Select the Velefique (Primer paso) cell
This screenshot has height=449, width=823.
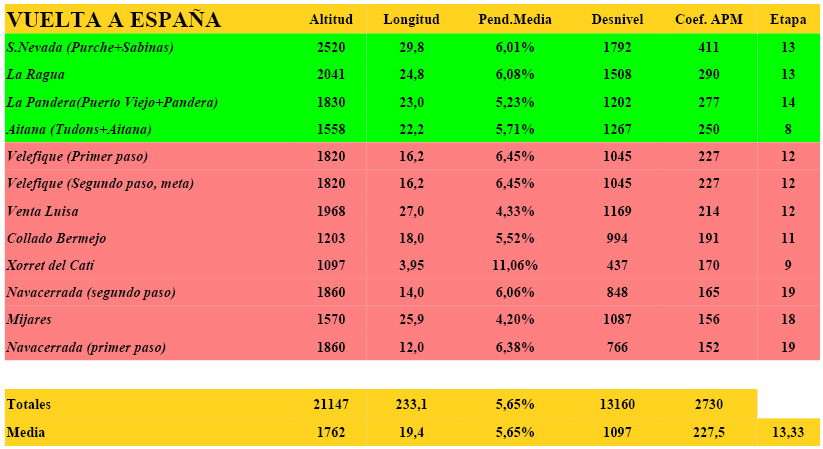(x=77, y=157)
